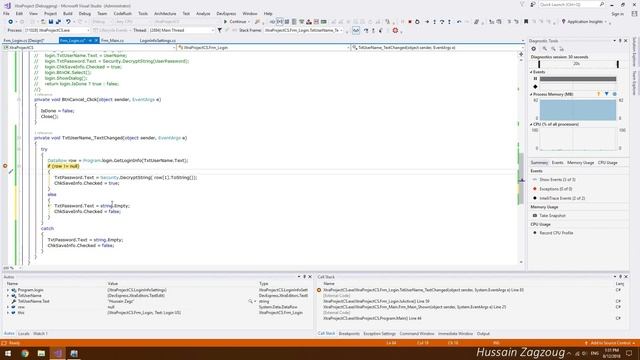
Task: Switch to LoginInfoSettings.cs tab
Action: [158, 40]
